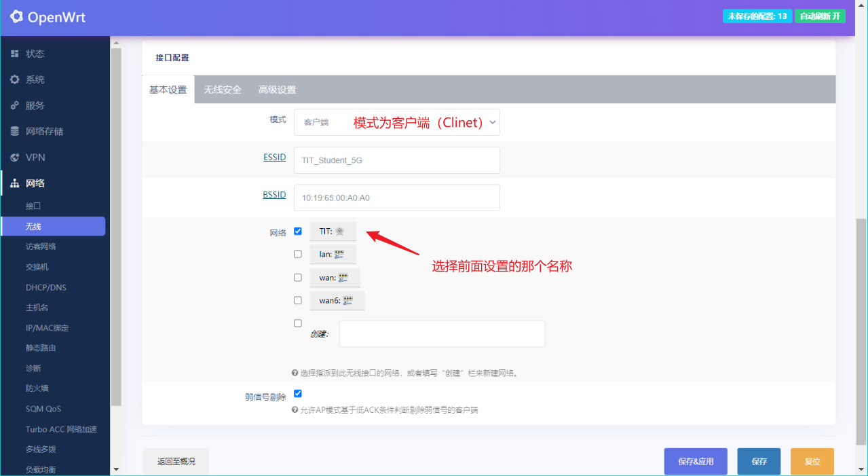Click the 网络存储 database icon
This screenshot has height=476, width=868.
click(14, 131)
